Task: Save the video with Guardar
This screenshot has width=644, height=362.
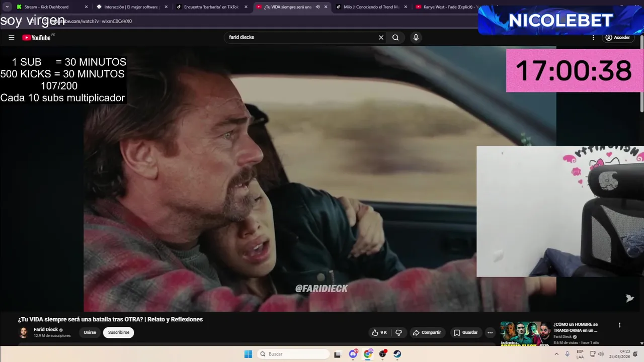Action: tap(465, 332)
